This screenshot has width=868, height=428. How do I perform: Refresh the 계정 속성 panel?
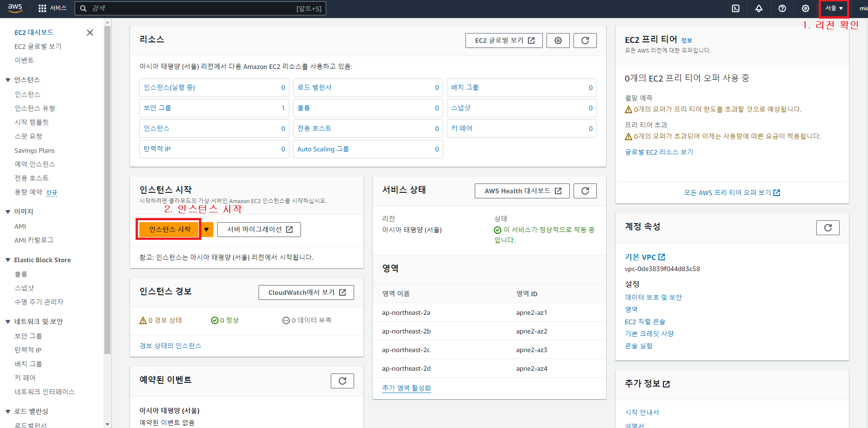(828, 228)
